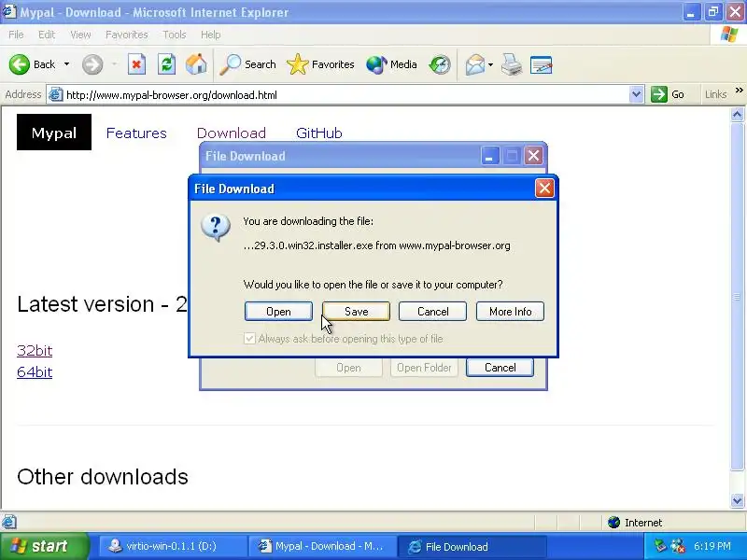Viewport: 747px width, 560px height.
Task: Print the page with printer icon
Action: coord(511,64)
